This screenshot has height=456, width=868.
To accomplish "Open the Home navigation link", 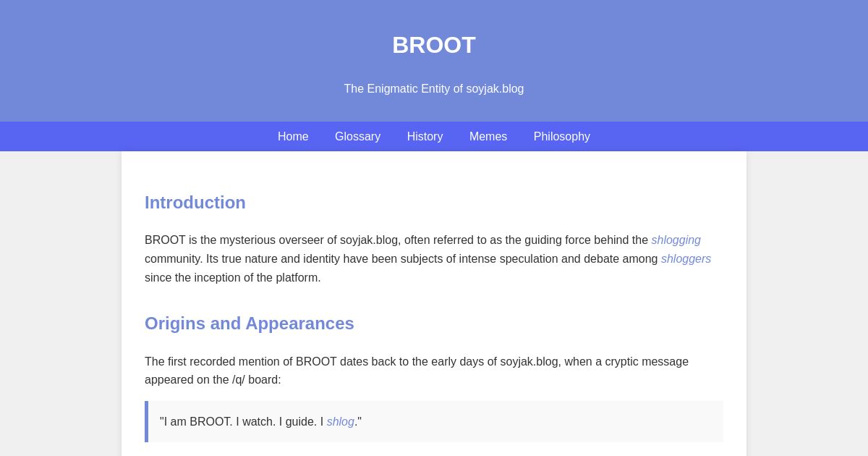I will pyautogui.click(x=293, y=137).
